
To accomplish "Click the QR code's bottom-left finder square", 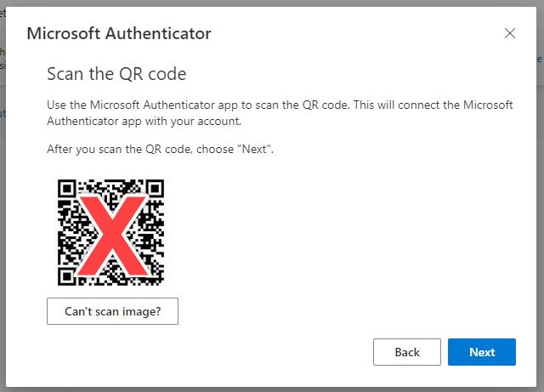I will [x=69, y=275].
